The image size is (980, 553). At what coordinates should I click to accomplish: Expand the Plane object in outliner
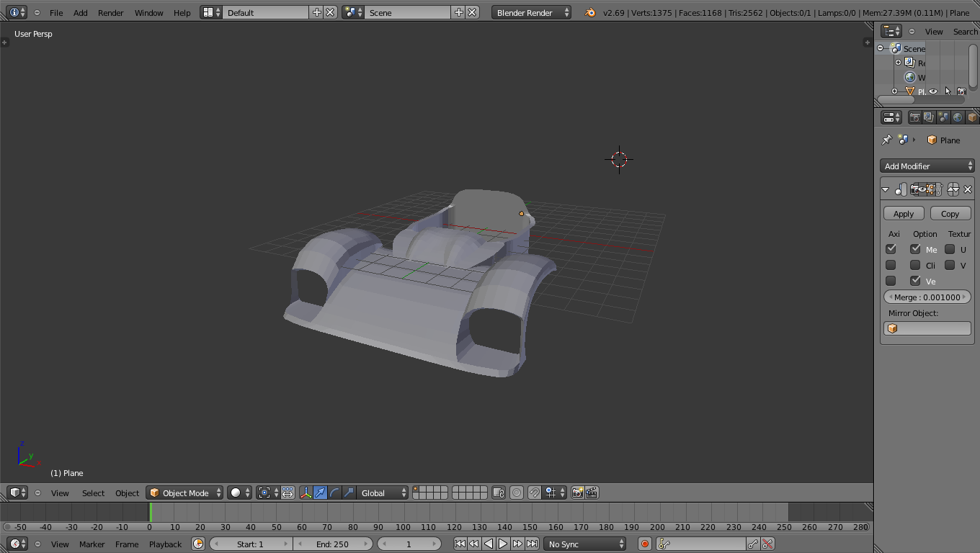894,91
